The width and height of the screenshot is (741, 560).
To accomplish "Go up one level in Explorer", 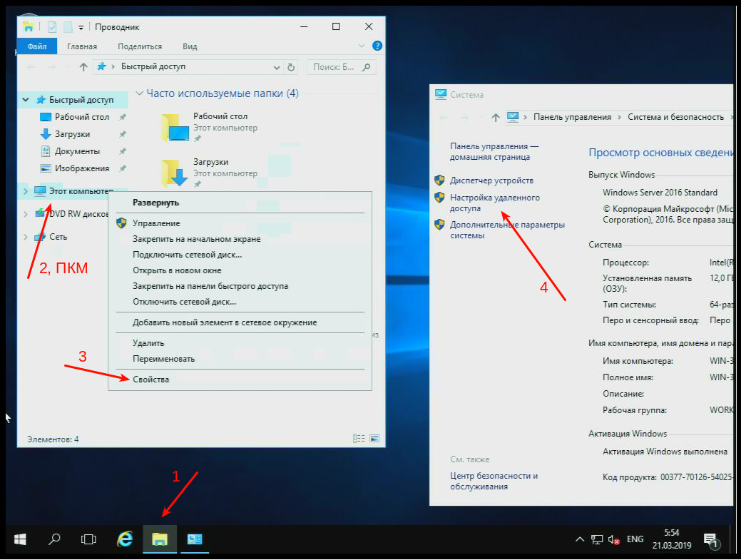I will point(83,67).
